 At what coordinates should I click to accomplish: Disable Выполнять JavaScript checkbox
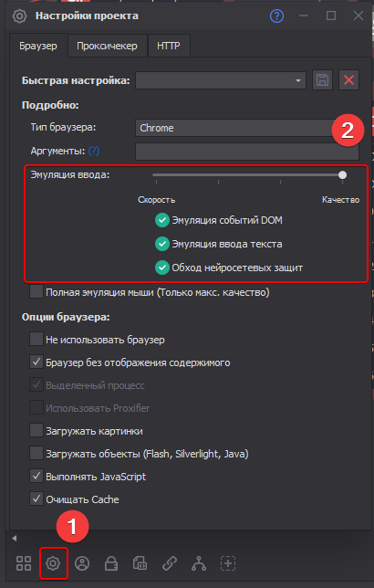36,477
